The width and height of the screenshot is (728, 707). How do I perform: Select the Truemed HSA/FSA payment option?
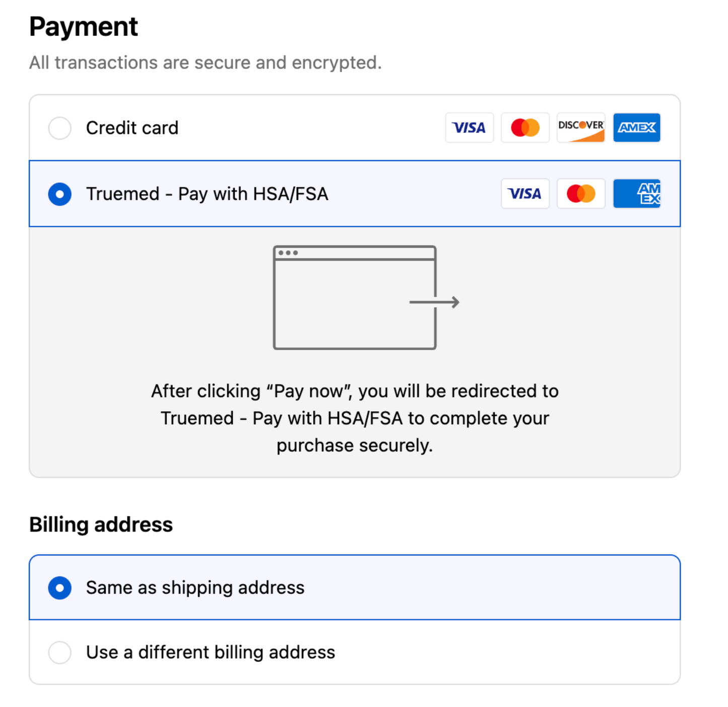click(x=59, y=194)
